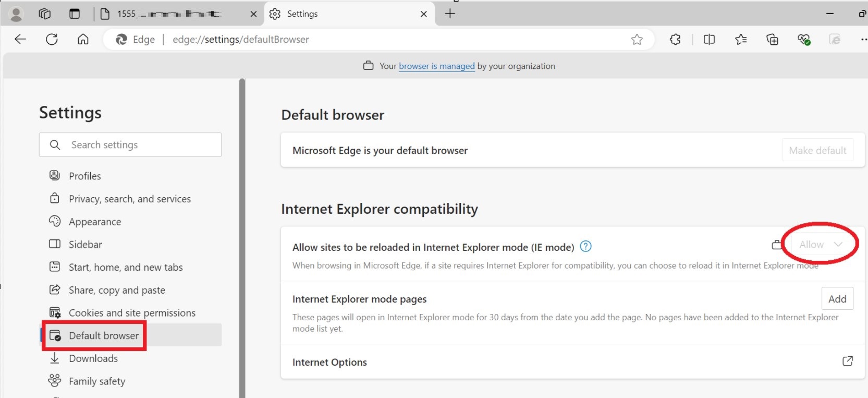Go back with the back arrow
The image size is (868, 398).
tap(20, 39)
